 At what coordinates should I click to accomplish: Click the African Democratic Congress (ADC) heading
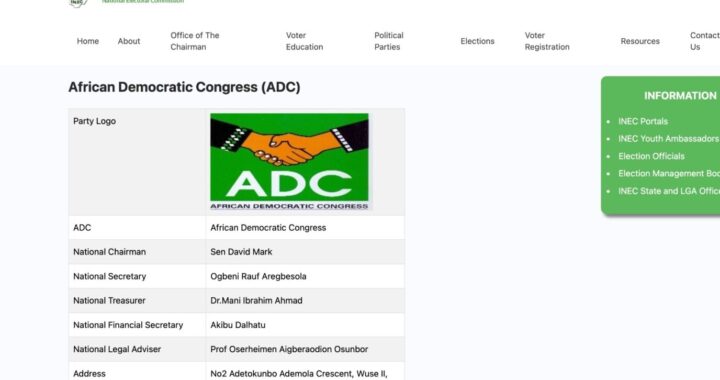click(x=184, y=87)
